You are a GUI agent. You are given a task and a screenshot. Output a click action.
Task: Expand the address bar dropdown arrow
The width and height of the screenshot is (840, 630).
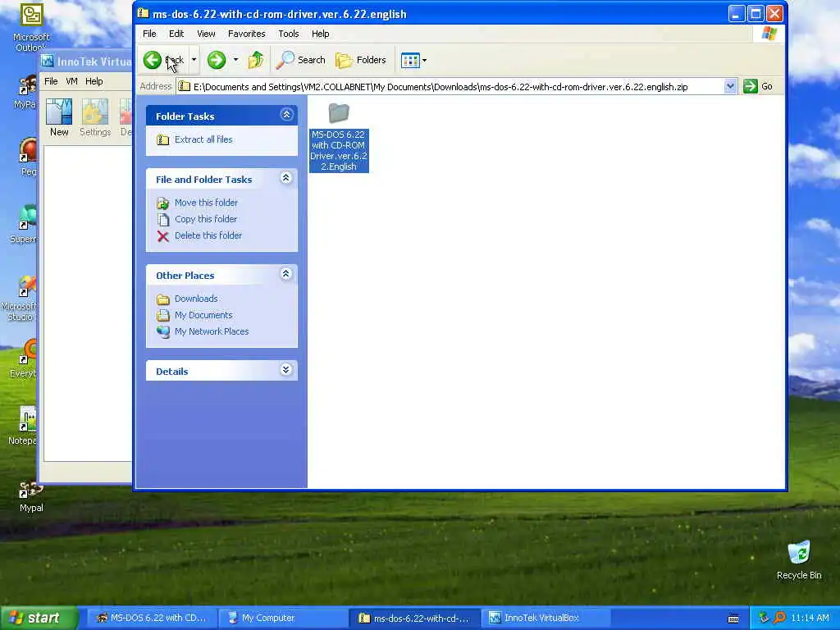coord(730,86)
